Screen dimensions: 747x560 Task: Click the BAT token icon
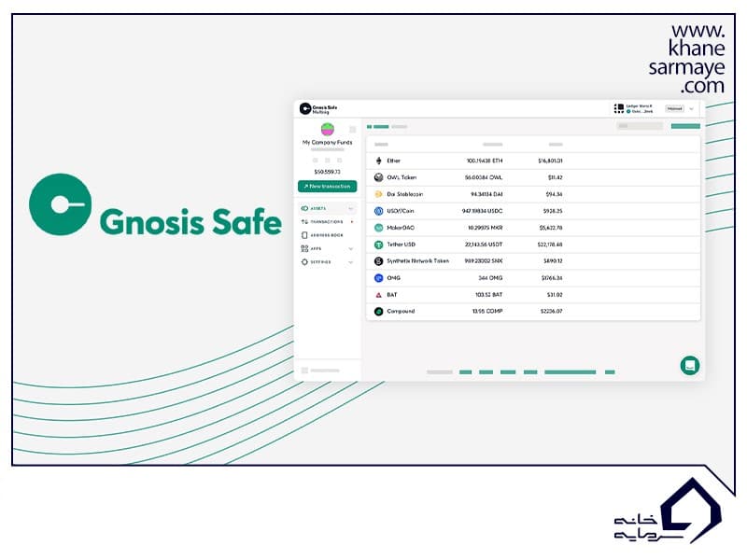click(379, 295)
